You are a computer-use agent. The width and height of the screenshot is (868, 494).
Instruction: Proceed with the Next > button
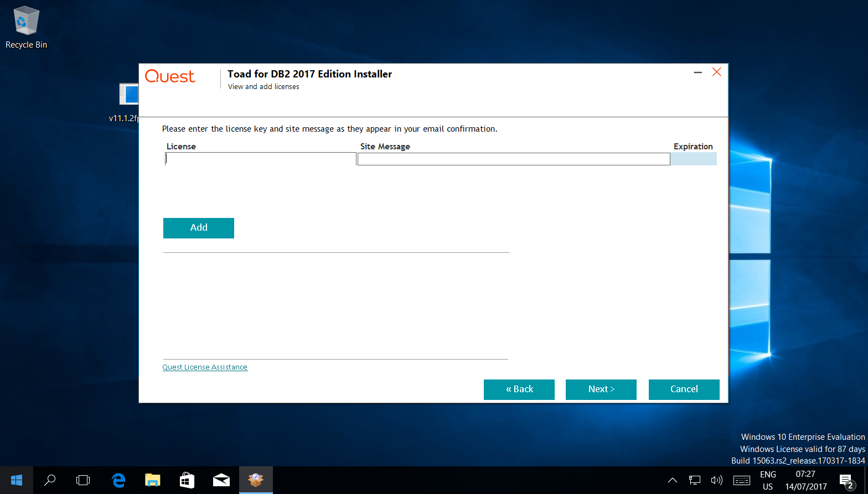601,389
